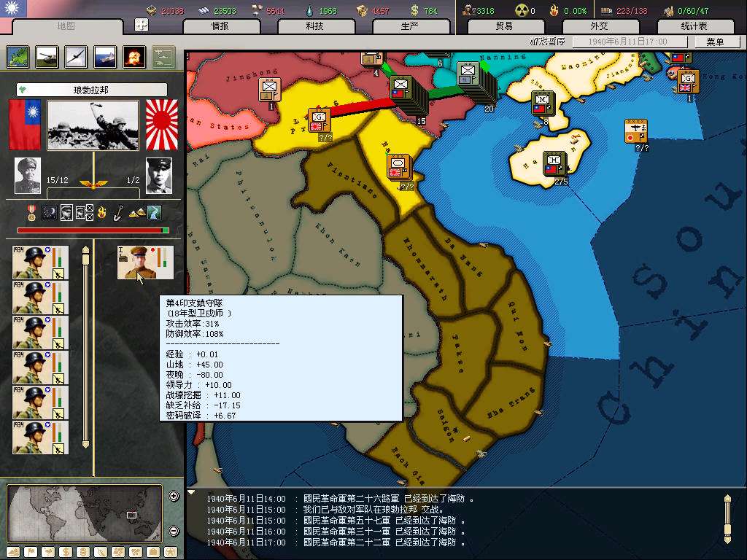Click the minimap world overview
Image resolution: width=747 pixels, height=560 pixels.
point(85,514)
